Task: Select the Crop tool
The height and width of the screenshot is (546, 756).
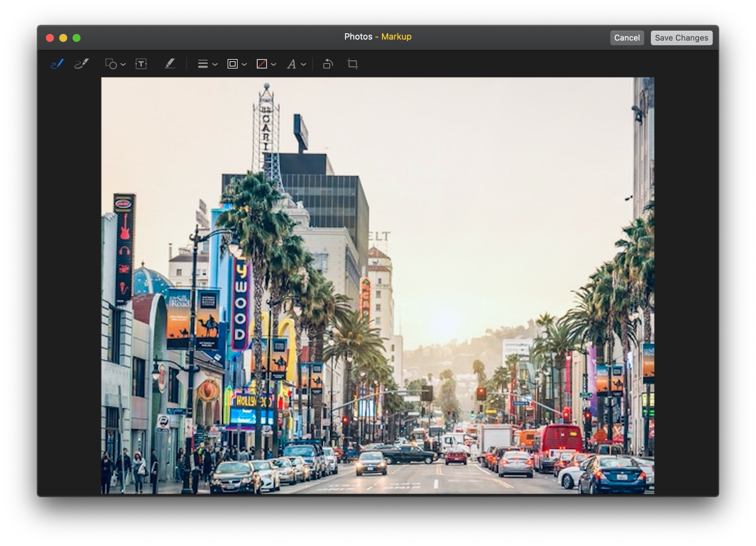Action: coord(352,64)
